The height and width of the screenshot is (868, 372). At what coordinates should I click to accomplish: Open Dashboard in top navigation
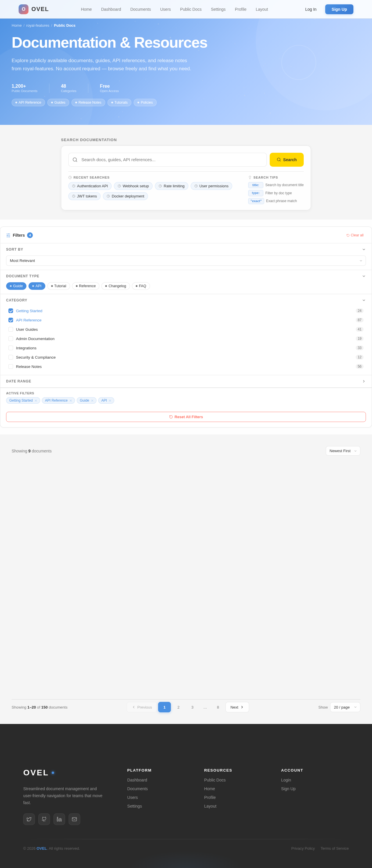tap(111, 9)
